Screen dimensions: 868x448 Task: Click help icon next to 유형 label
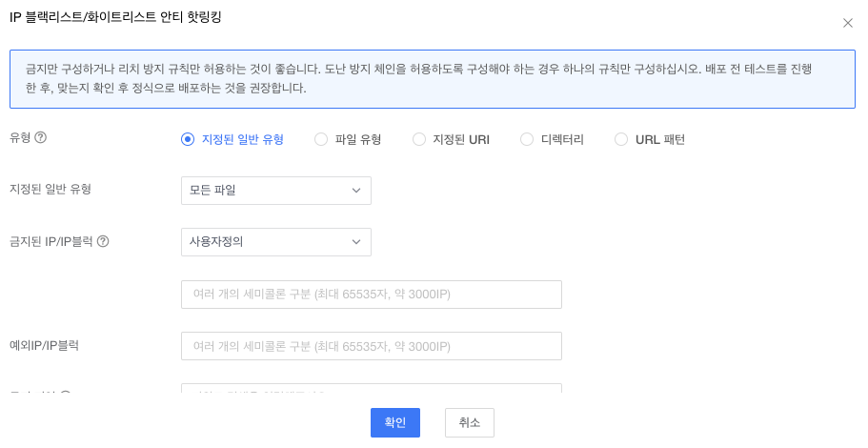pyautogui.click(x=41, y=137)
